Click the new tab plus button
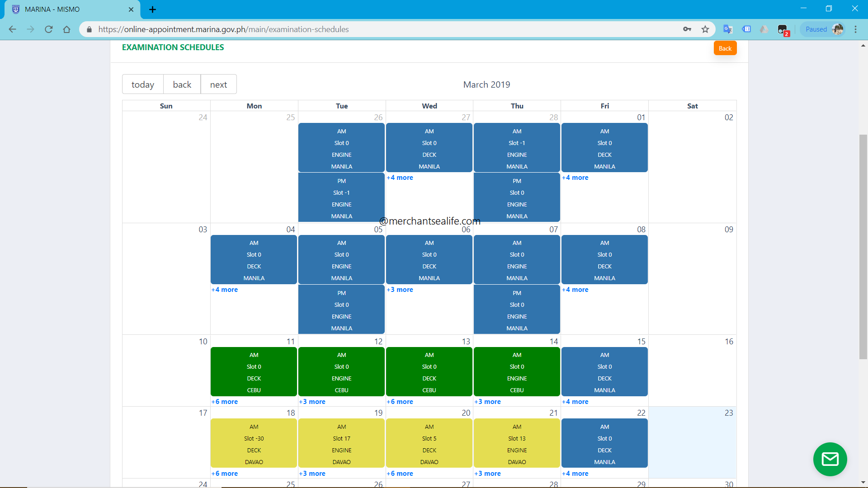 pyautogui.click(x=151, y=9)
